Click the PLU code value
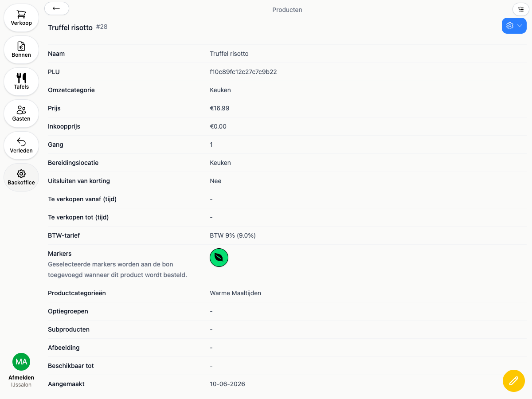 (243, 72)
